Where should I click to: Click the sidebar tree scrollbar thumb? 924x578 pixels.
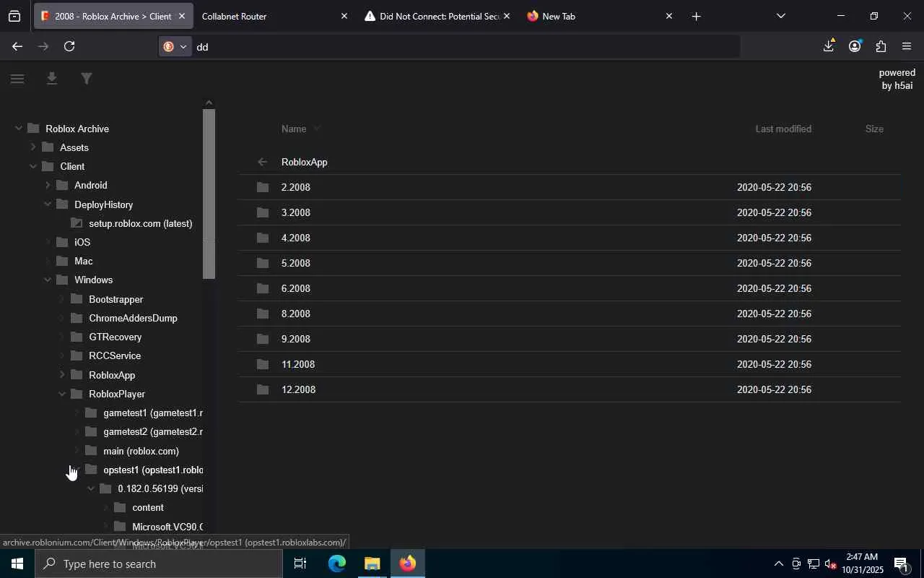pyautogui.click(x=209, y=194)
